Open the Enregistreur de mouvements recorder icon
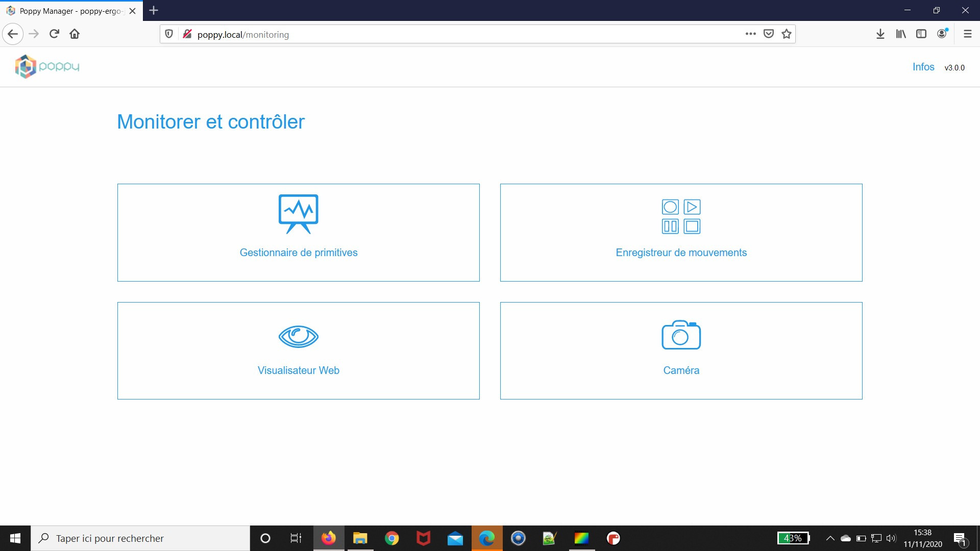 coord(681,216)
